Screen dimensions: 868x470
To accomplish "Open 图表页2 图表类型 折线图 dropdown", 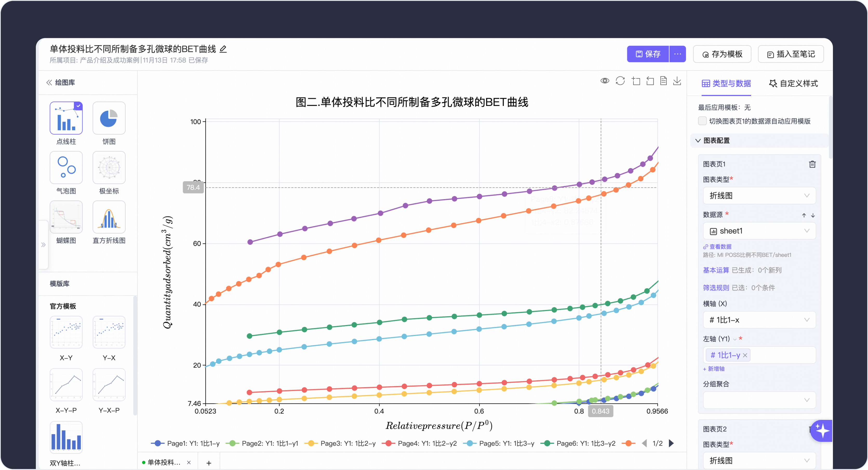I will (759, 461).
